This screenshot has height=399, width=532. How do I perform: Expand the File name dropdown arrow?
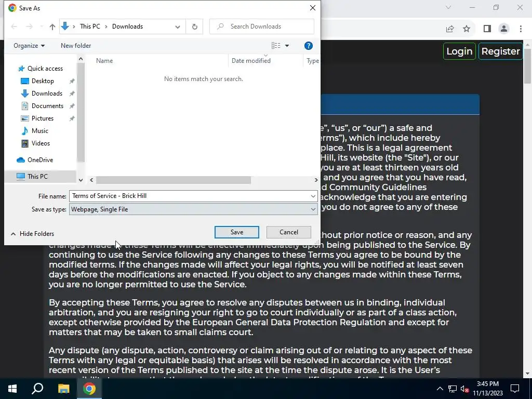click(313, 196)
